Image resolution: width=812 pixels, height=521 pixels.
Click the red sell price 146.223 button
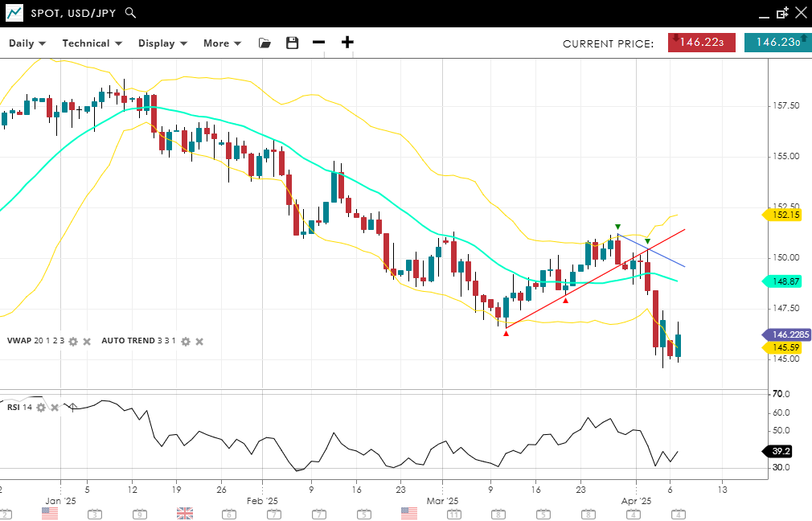[x=701, y=43]
